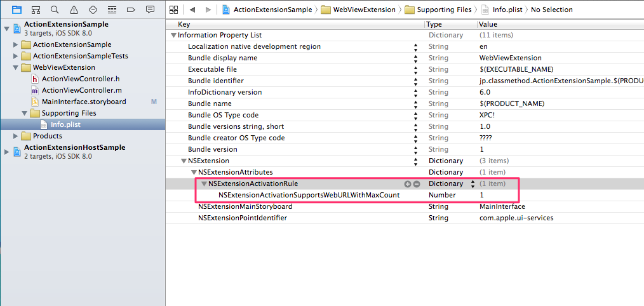Select the NSExtensionPointIdentifier key

243,218
